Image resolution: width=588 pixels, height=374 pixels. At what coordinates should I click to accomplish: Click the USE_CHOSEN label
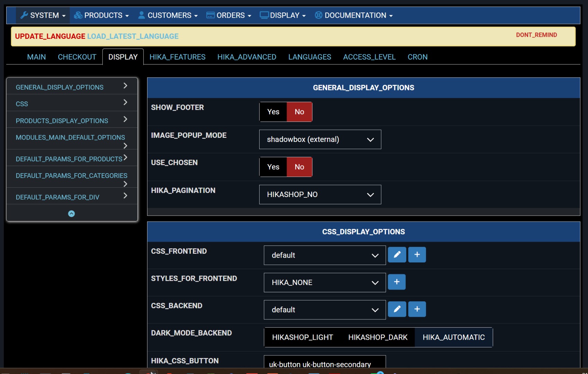coord(174,163)
